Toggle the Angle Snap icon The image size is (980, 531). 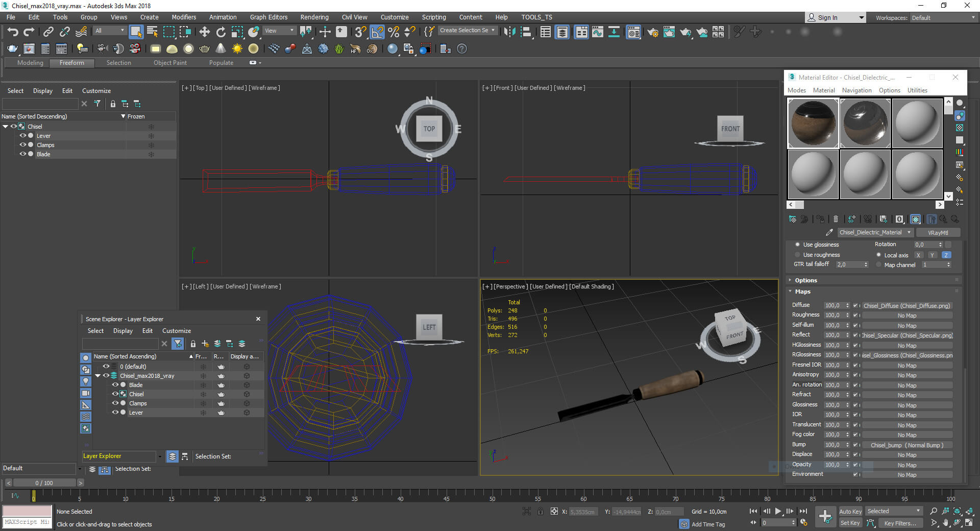(377, 32)
